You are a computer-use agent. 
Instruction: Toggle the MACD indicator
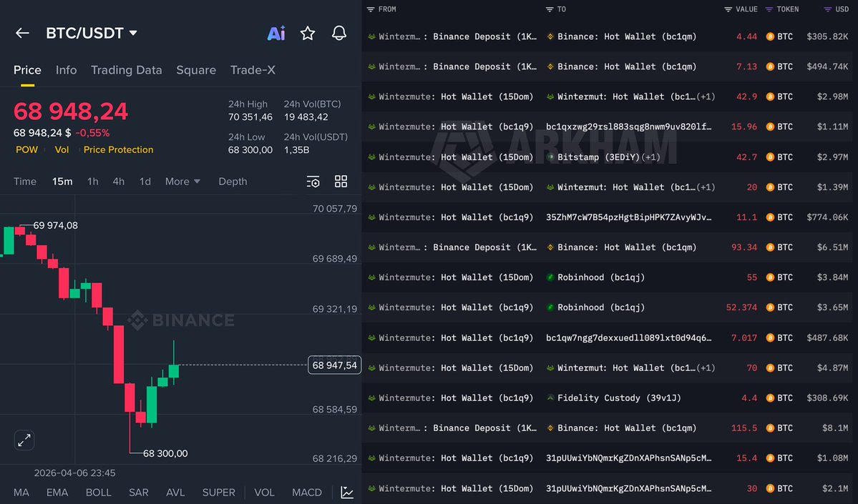(x=307, y=493)
